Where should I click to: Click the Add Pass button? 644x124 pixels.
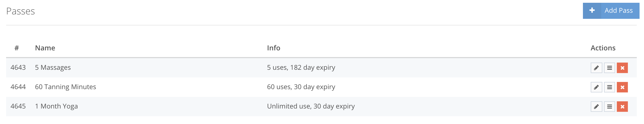[611, 11]
